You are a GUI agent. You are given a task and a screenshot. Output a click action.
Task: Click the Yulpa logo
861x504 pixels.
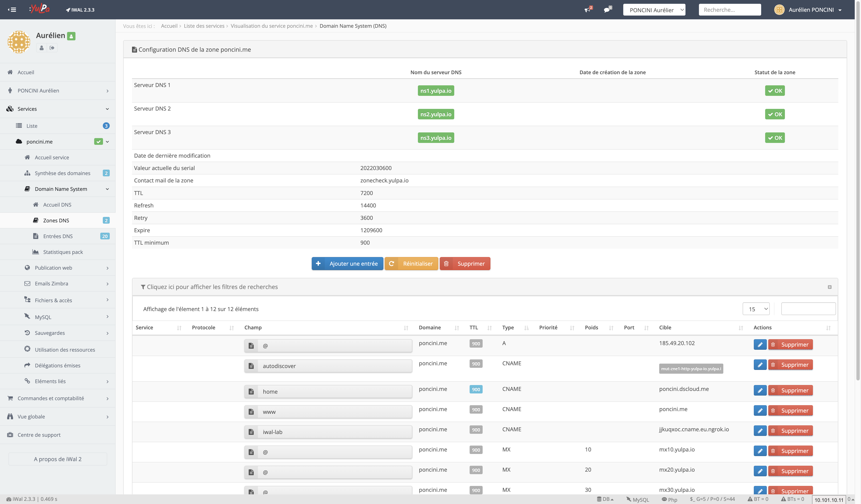click(x=40, y=9)
